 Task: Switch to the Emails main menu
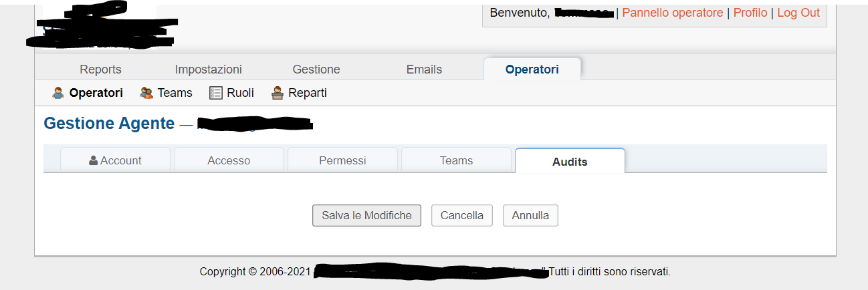tap(424, 69)
